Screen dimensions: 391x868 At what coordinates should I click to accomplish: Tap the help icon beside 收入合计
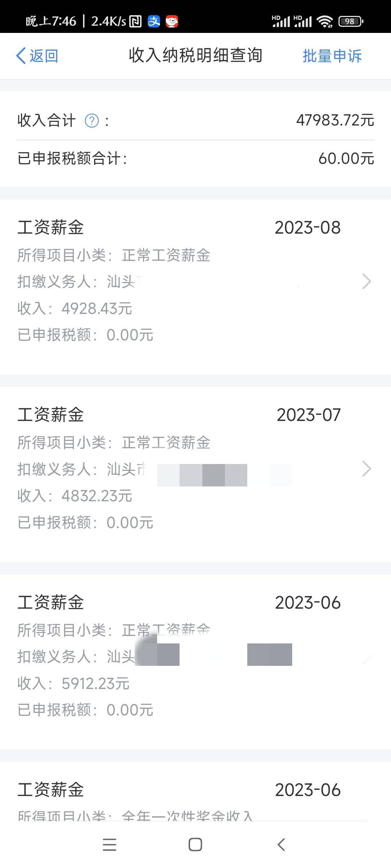coord(92,121)
